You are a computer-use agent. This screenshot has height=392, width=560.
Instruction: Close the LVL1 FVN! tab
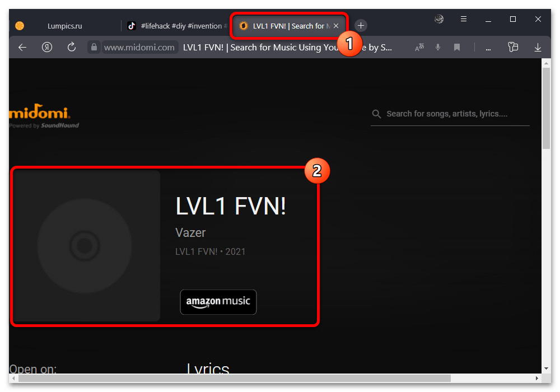click(x=336, y=26)
